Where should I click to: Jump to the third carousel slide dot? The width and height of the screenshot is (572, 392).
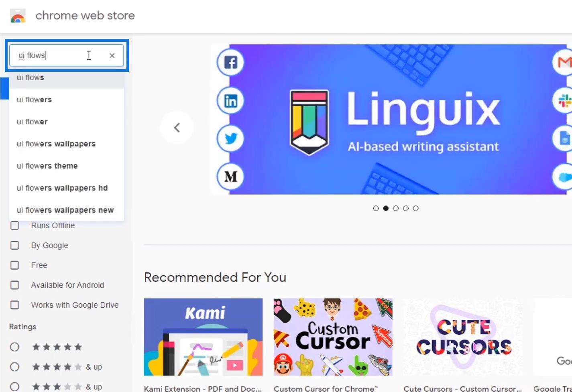point(396,208)
